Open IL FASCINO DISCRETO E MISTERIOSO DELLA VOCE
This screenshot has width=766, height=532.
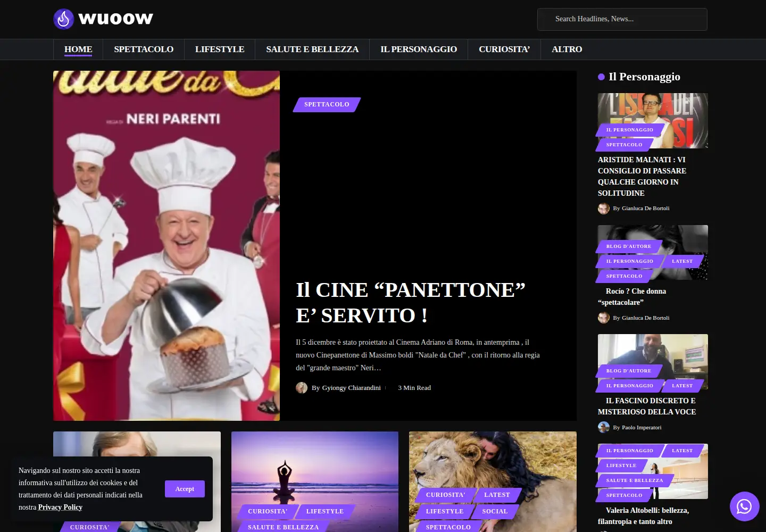point(647,406)
